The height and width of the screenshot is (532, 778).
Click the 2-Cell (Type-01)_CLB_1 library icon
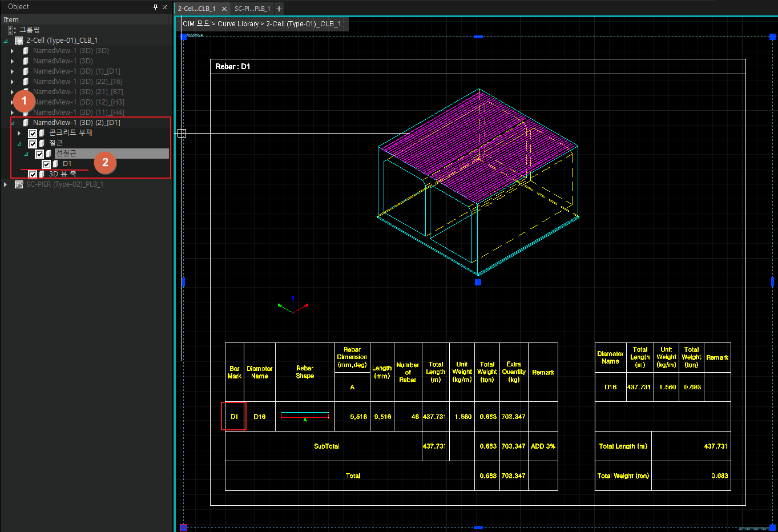19,41
